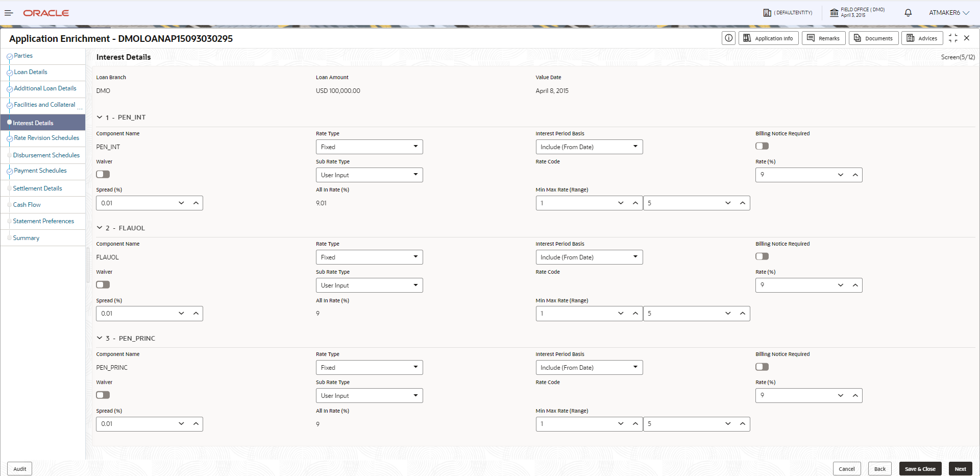Image resolution: width=980 pixels, height=476 pixels.
Task: Open Statement Preferences step
Action: point(43,221)
